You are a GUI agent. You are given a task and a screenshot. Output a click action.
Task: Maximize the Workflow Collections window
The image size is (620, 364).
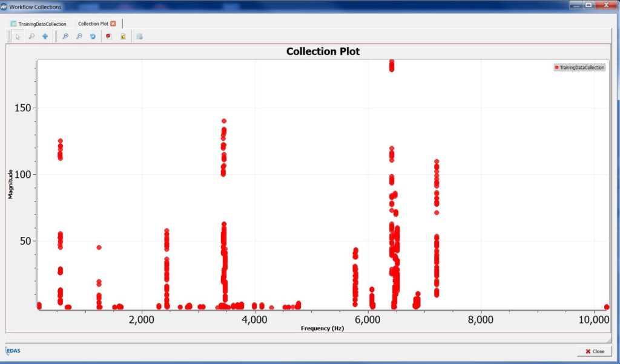click(x=589, y=5)
